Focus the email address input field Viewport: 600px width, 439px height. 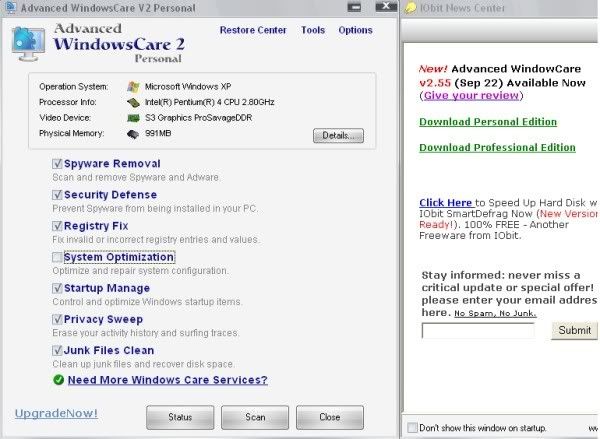tap(478, 330)
